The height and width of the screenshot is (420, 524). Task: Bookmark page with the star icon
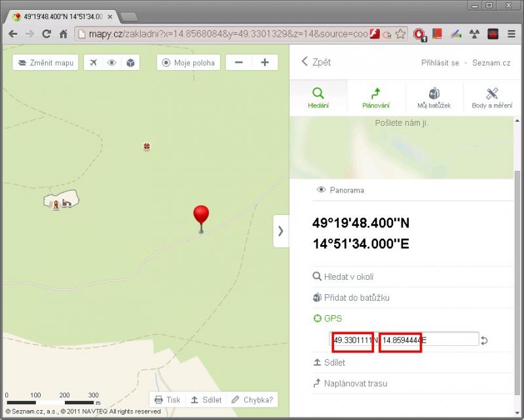[400, 33]
